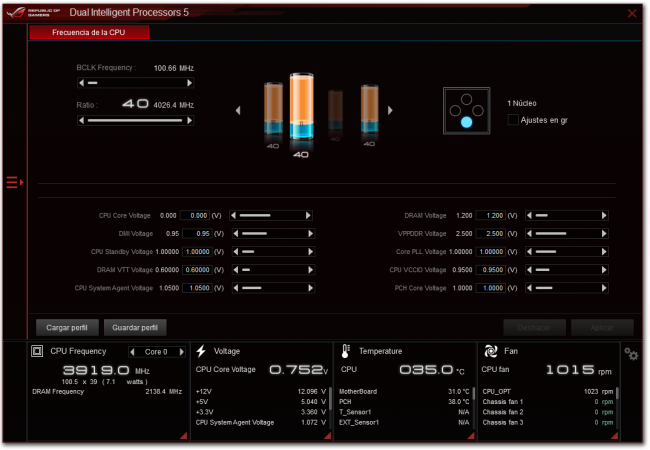This screenshot has height=450, width=650.
Task: Increase PCH Core Voltage with right arrow
Action: pos(604,288)
